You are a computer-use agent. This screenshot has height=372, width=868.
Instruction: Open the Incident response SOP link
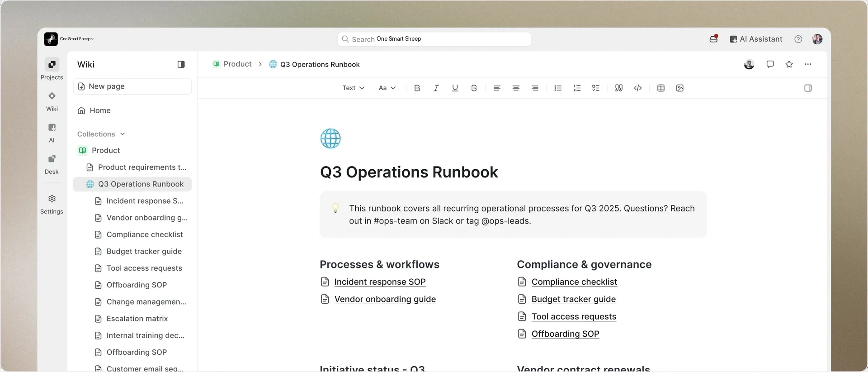380,282
